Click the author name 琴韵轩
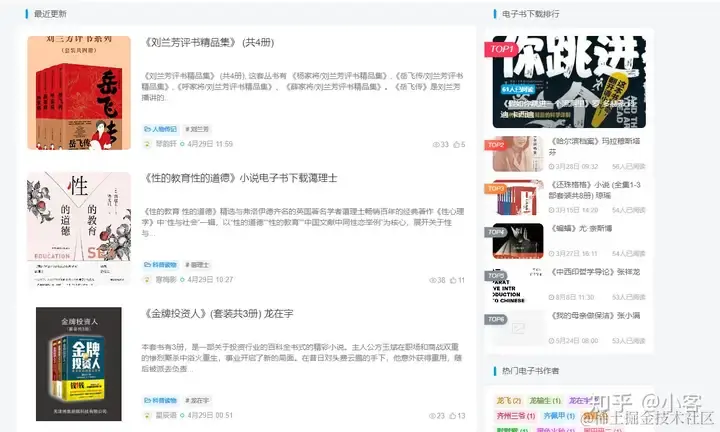Screen dimensions: 720x432 (166, 144)
